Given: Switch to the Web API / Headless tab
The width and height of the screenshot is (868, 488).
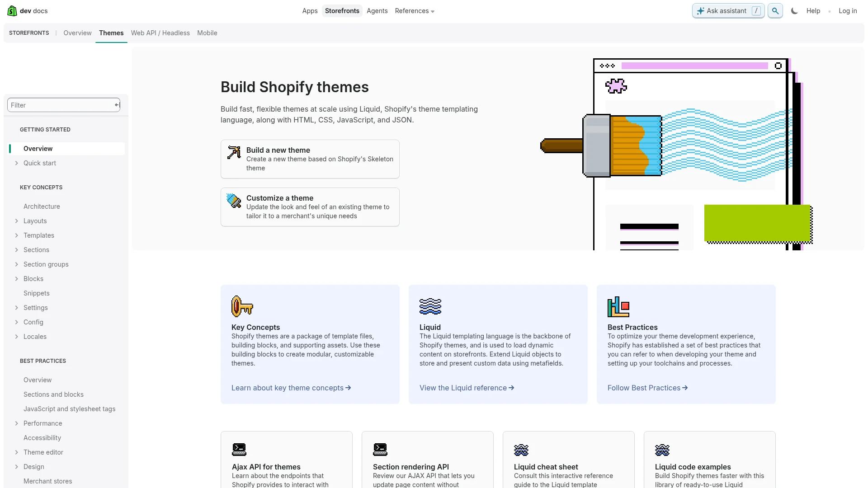Looking at the screenshot, I should click(160, 33).
